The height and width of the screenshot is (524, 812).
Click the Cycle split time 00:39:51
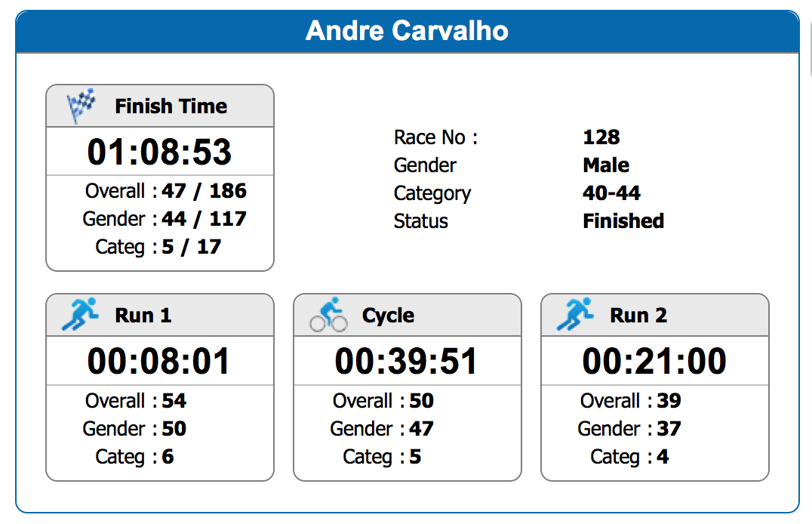pyautogui.click(x=407, y=362)
